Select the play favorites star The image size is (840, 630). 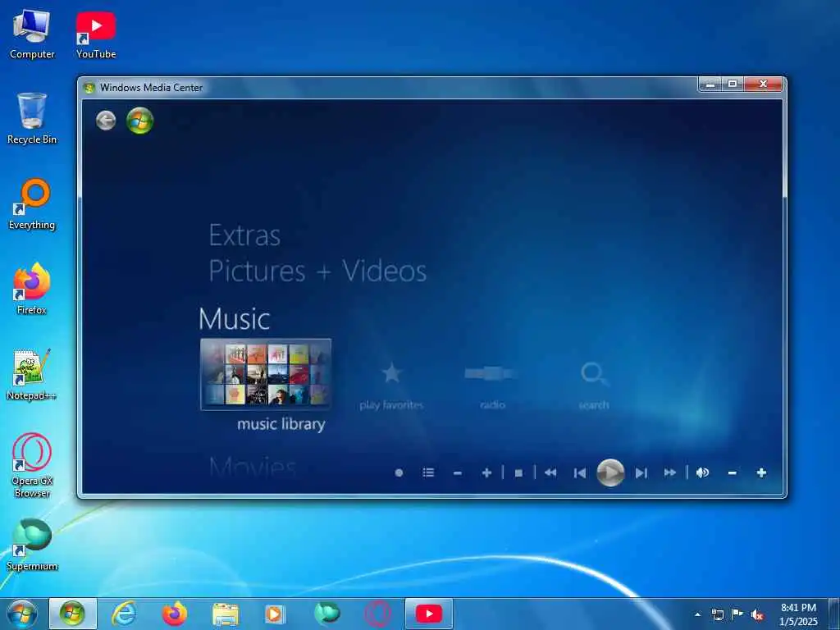coord(391,373)
